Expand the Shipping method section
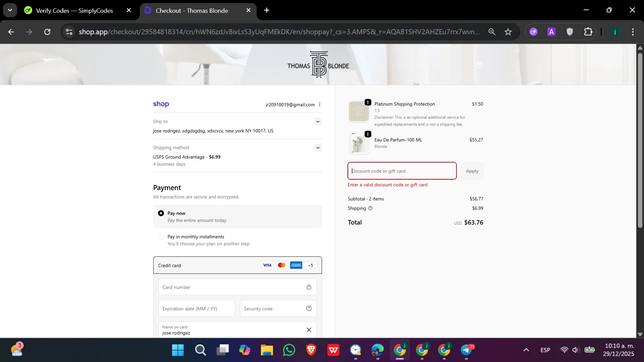The width and height of the screenshot is (644, 362). pos(318,148)
